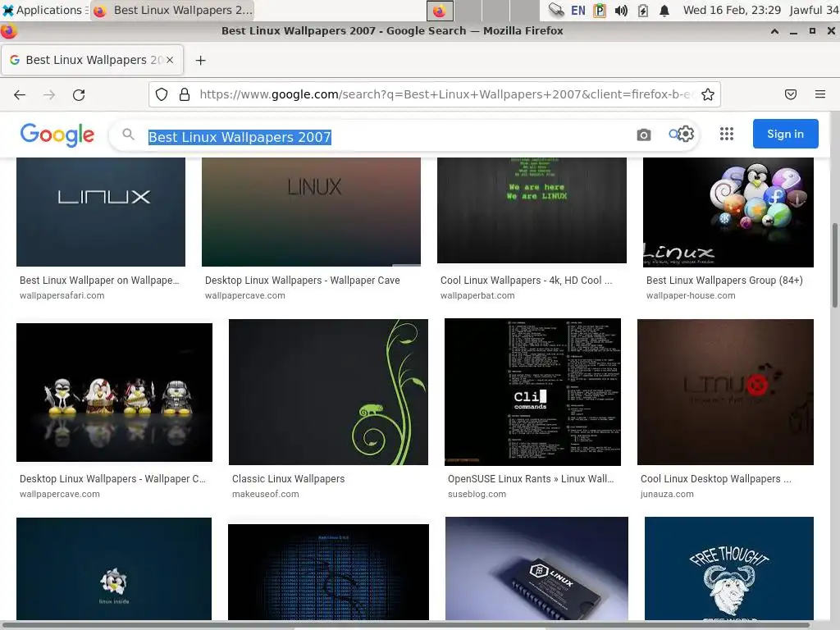
Task: Click the junauza.com source text
Action: tap(667, 494)
